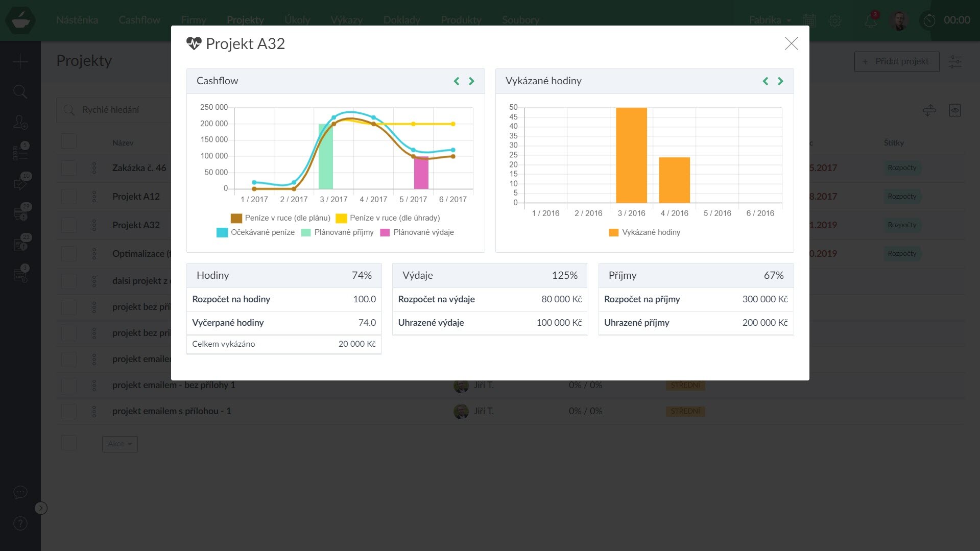
Task: Click the plus icon in left sidebar
Action: 20,62
